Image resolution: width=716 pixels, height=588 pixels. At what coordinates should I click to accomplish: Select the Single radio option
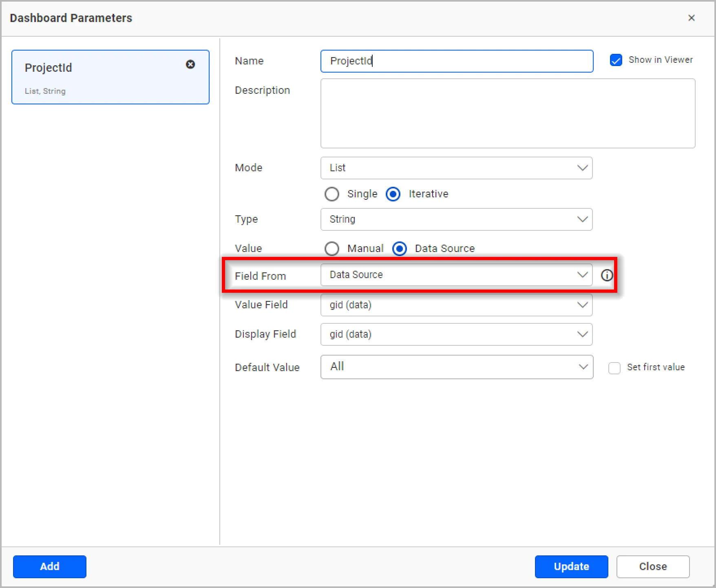[x=332, y=194]
